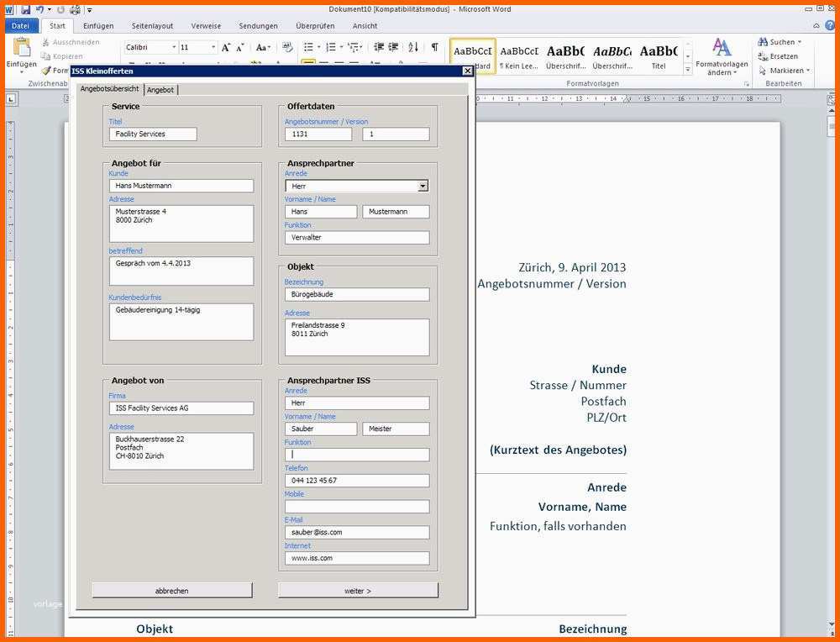This screenshot has width=840, height=642.
Task: Close the ISS Kleinofferten dialog
Action: (x=467, y=71)
